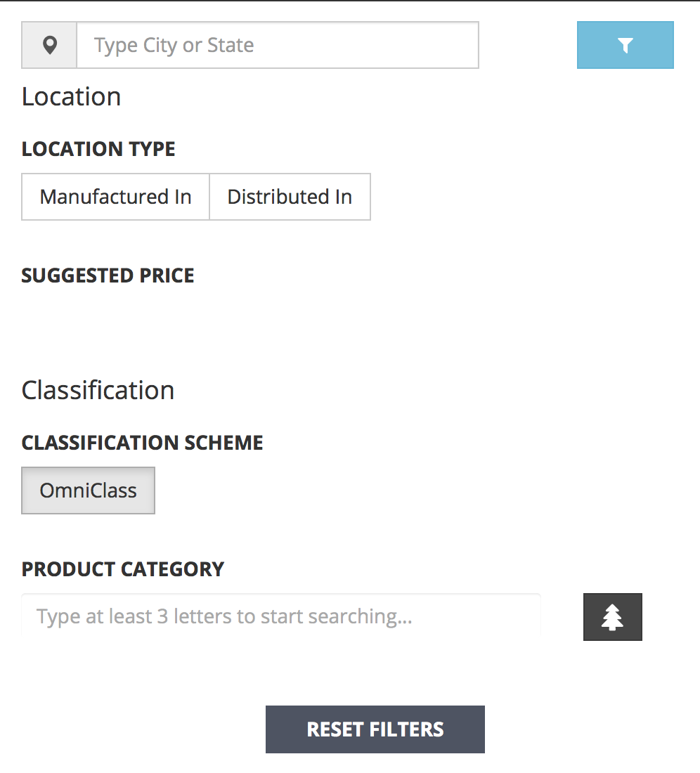Click the placeholder text about 3 letters
700x773 pixels.
point(224,616)
